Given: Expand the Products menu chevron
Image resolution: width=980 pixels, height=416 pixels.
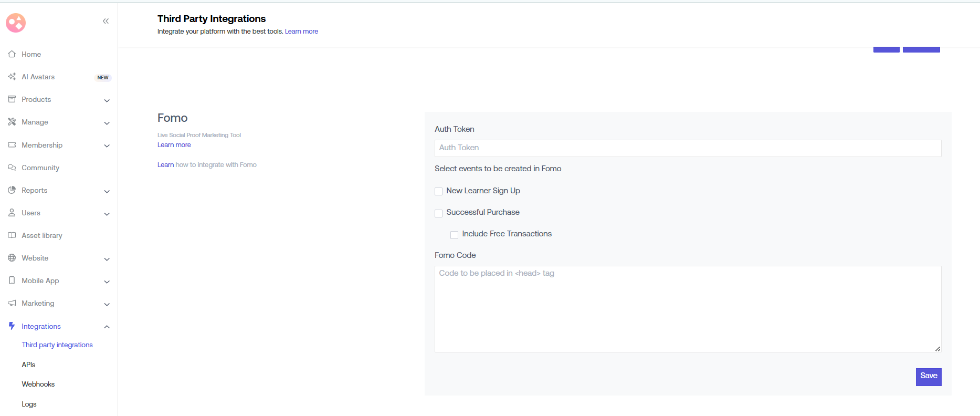Looking at the screenshot, I should point(107,100).
